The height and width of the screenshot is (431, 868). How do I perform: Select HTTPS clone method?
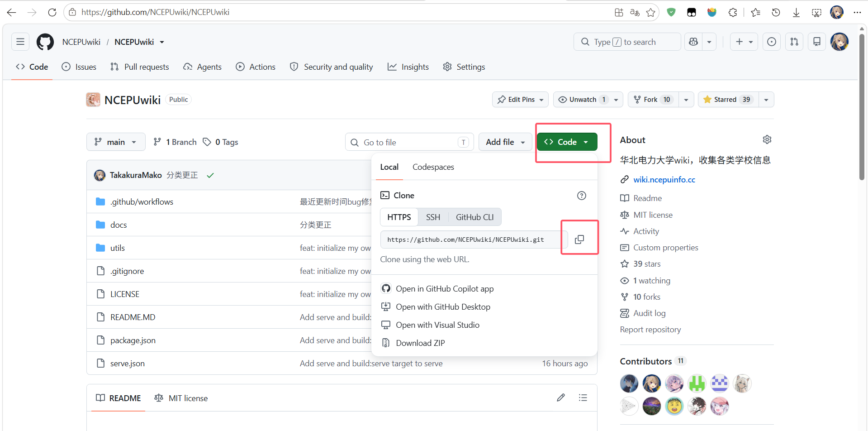tap(399, 217)
